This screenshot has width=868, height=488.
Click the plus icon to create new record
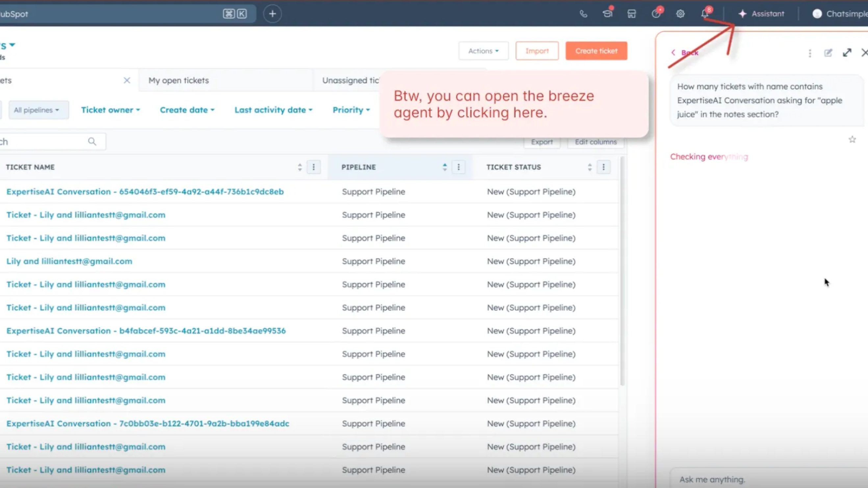tap(272, 14)
